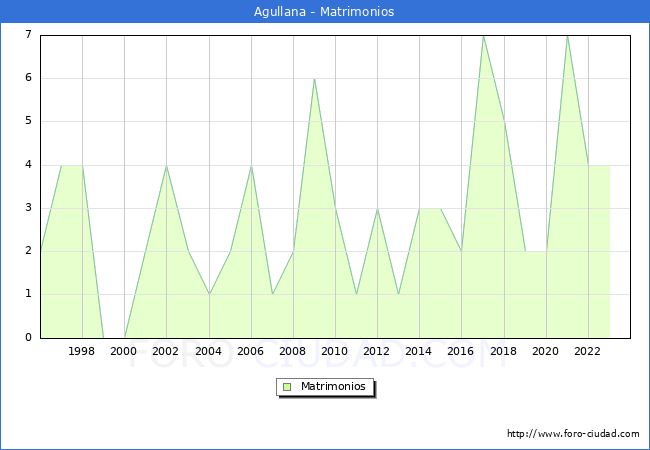The image size is (650, 450).
Task: Click the green Matrimonios legend swatch
Action: pyautogui.click(x=287, y=387)
